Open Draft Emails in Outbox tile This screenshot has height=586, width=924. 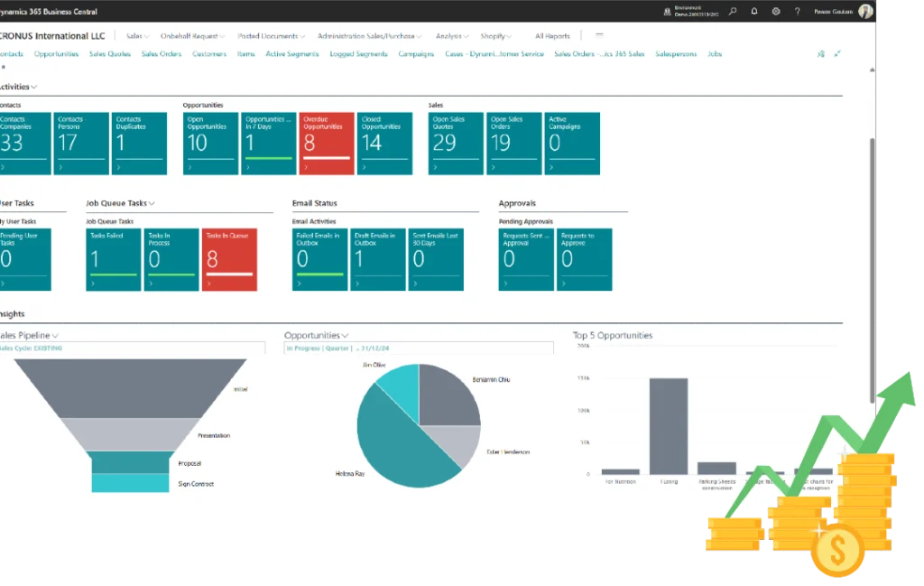(x=378, y=259)
